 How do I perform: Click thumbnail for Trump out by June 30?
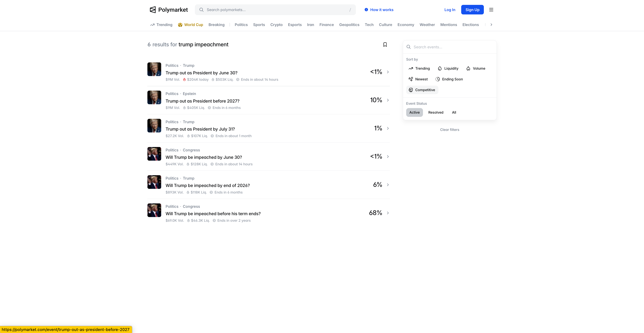pyautogui.click(x=154, y=69)
